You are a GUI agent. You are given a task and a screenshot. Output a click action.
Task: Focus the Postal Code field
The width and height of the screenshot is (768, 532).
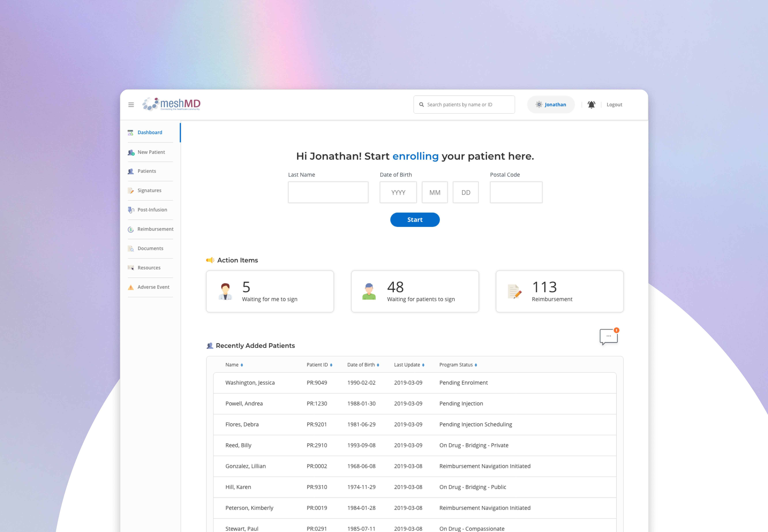pos(516,192)
